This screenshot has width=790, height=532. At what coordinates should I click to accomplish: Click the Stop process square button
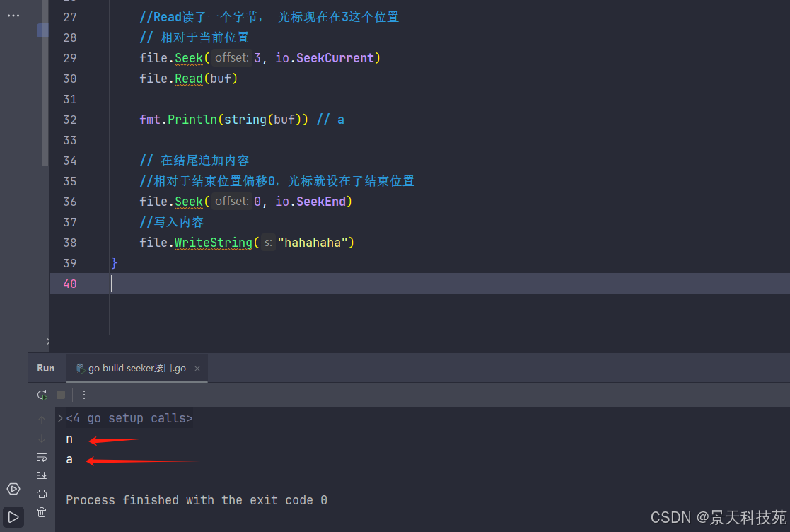[x=61, y=395]
